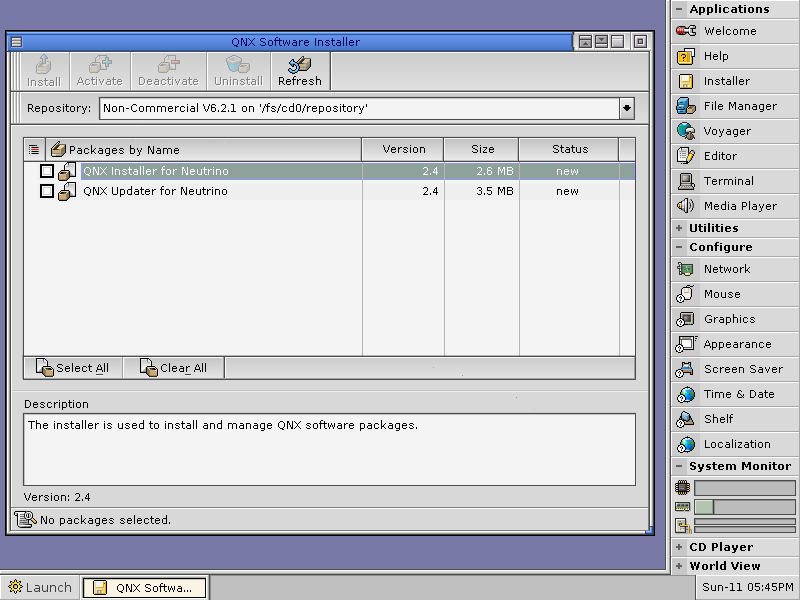Tick checkbox for QNX Installer for Neutrino
The width and height of the screenshot is (800, 600).
[x=47, y=171]
